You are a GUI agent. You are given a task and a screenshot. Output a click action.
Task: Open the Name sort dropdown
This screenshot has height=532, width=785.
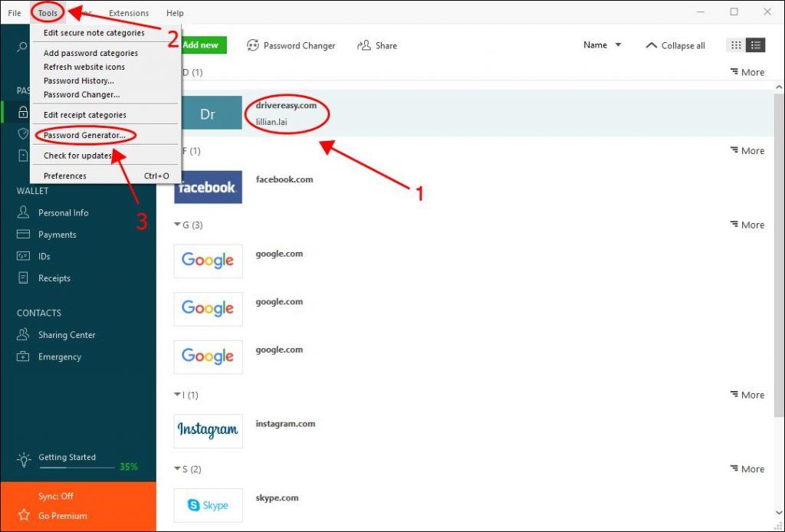[x=602, y=45]
